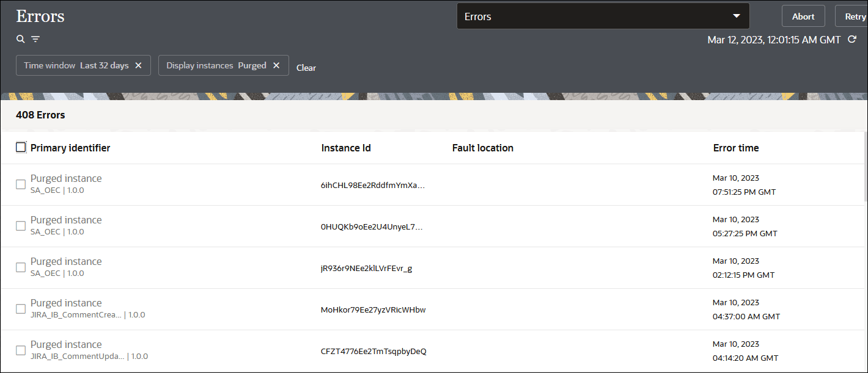Open the search field using the magnifier icon
The width and height of the screenshot is (868, 373).
pyautogui.click(x=20, y=38)
